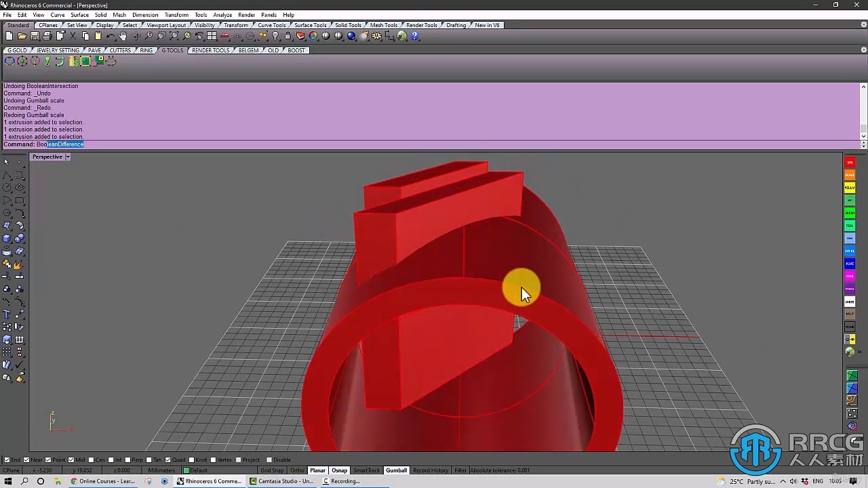
Task: Click the green gem icon in G TOOLS
Action: coord(47,61)
